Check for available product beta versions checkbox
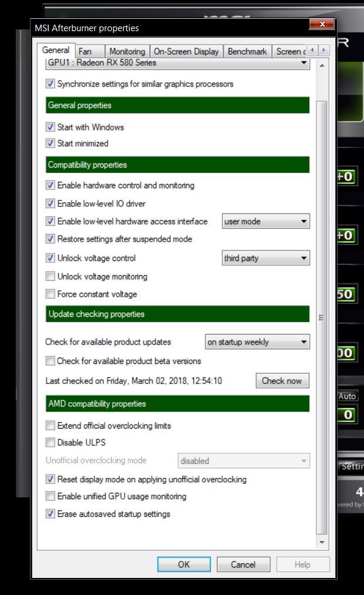The width and height of the screenshot is (364, 595). 50,360
